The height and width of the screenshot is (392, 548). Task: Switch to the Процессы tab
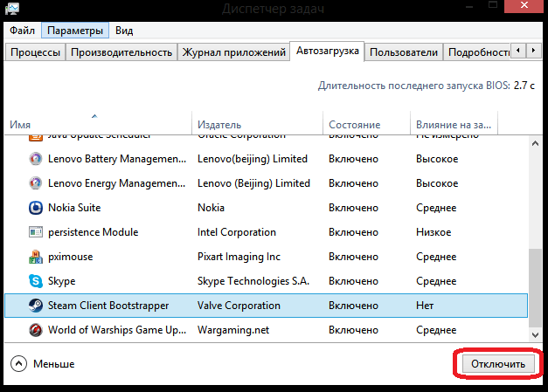click(35, 52)
